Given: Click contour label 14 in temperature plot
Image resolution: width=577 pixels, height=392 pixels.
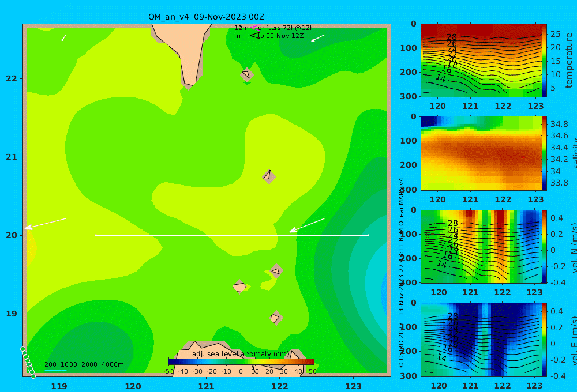Looking at the screenshot, I should [440, 78].
